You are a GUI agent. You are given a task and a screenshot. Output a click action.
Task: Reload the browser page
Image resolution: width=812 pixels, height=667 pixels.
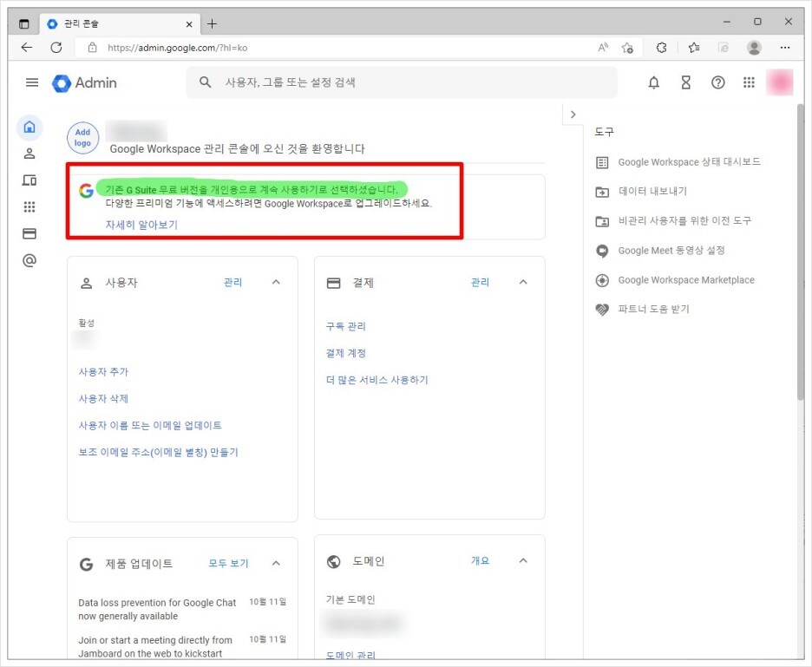coord(56,48)
